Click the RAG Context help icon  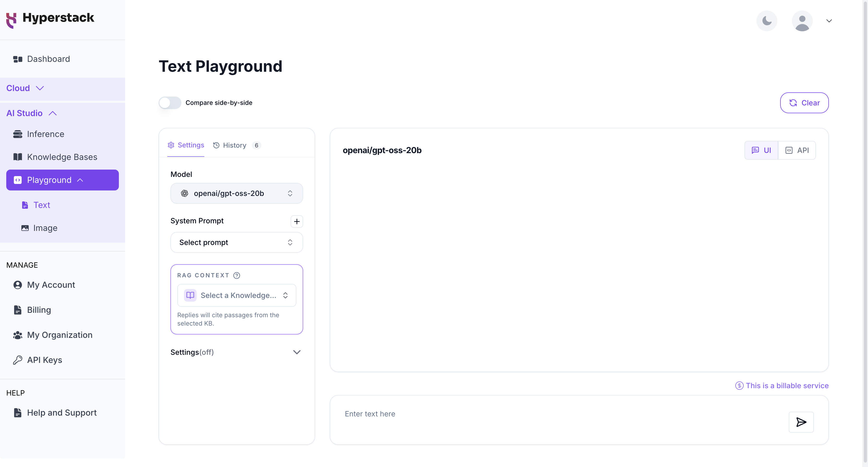(x=237, y=276)
